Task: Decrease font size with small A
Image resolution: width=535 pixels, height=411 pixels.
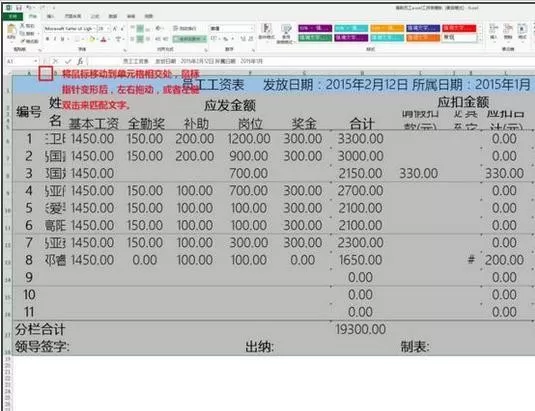Action: point(122,29)
